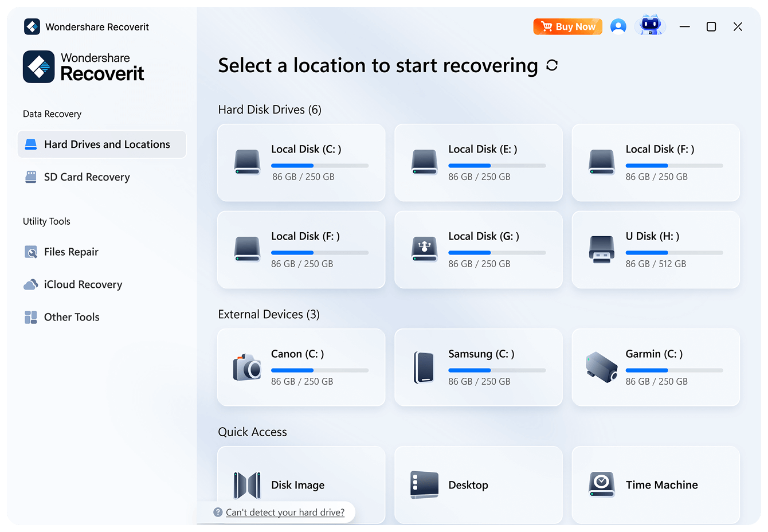
Task: Click the Canon (C: ) usage bar
Action: point(320,370)
